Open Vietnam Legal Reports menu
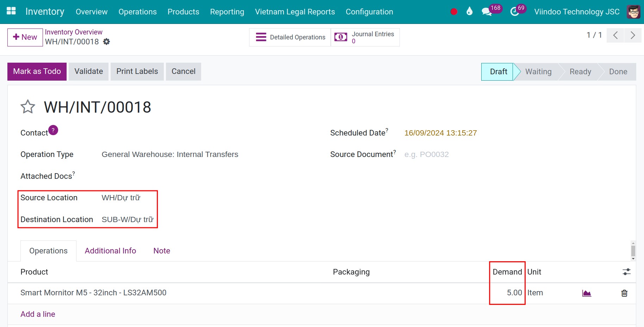 tap(295, 12)
